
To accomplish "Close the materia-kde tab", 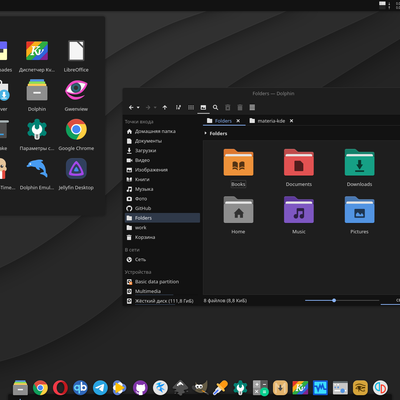I will pyautogui.click(x=291, y=121).
